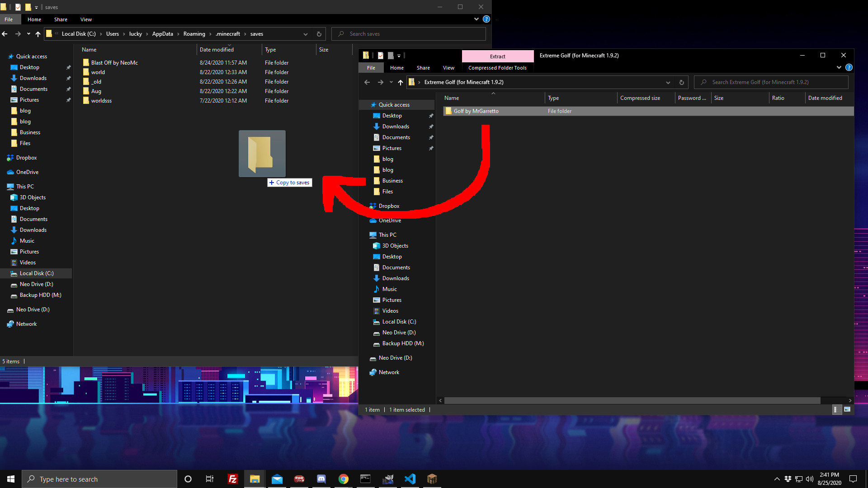Open Backup HDD (M:) in Extreme Golf sidebar
The height and width of the screenshot is (488, 868).
[x=403, y=343]
